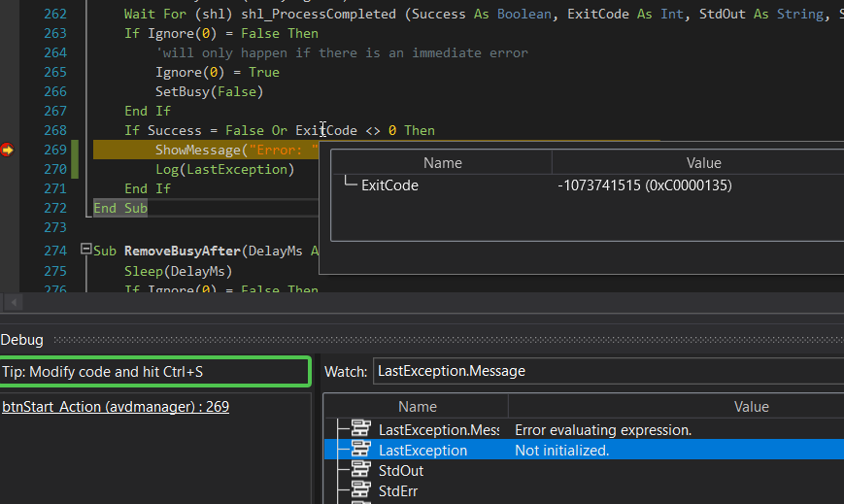The width and height of the screenshot is (844, 504).
Task: Click the StdOut variable icon
Action: pyautogui.click(x=361, y=471)
